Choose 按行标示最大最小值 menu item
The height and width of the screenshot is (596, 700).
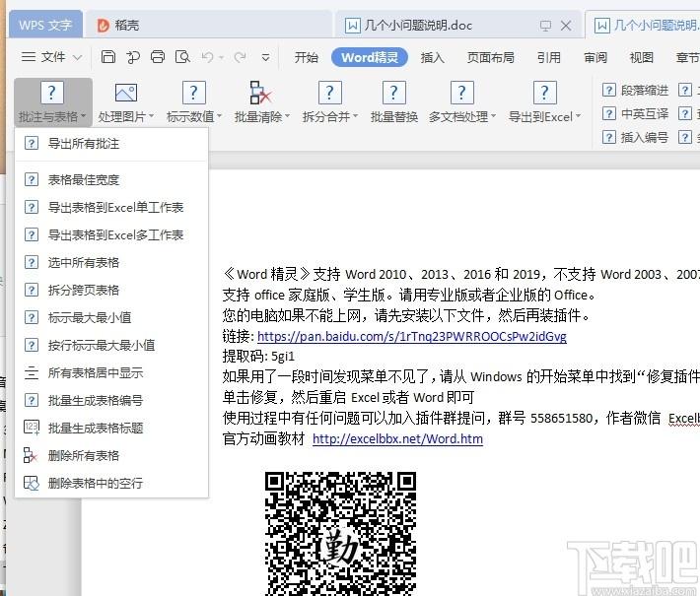point(111,346)
